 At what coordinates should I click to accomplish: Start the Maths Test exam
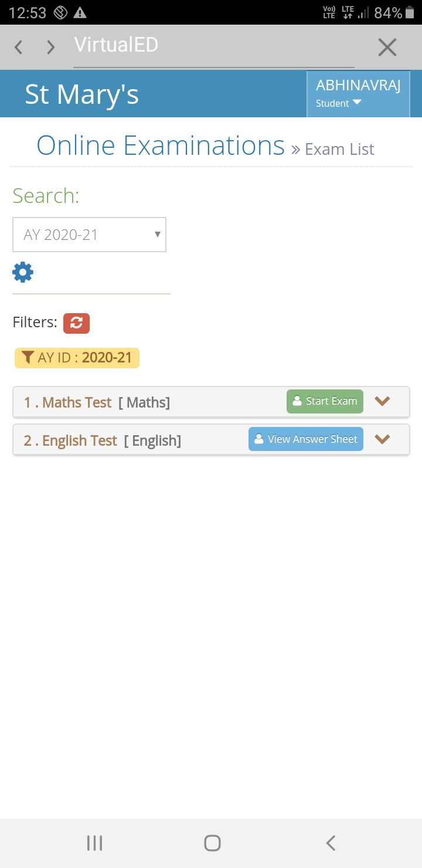[x=325, y=401]
